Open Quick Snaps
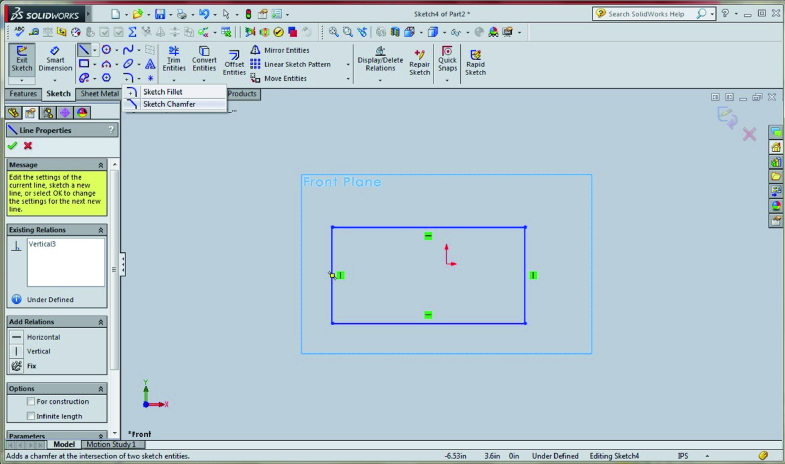The image size is (785, 464). click(447, 60)
